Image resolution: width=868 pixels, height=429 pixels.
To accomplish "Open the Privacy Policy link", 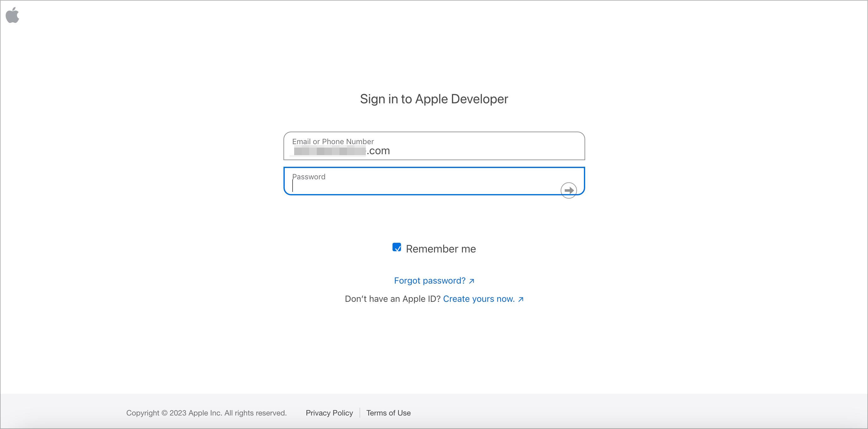I will click(329, 413).
